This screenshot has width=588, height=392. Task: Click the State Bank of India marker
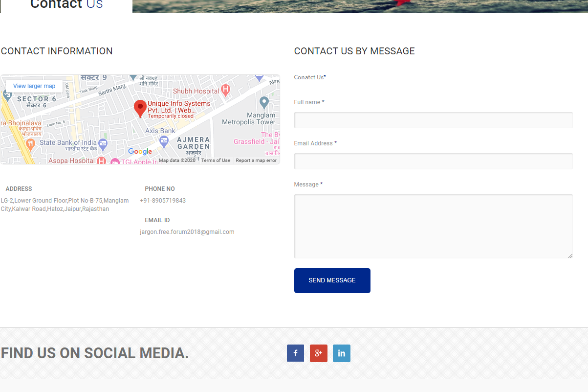coord(103,143)
